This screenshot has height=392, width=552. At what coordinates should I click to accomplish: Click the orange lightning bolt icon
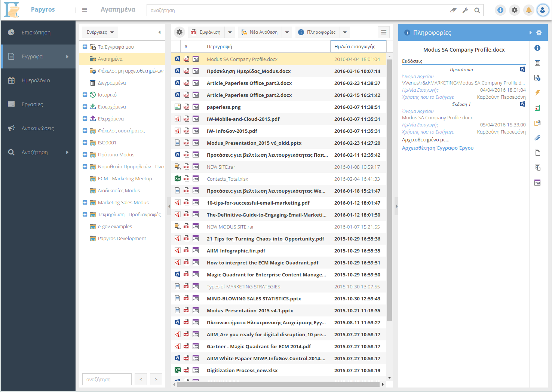(x=537, y=93)
